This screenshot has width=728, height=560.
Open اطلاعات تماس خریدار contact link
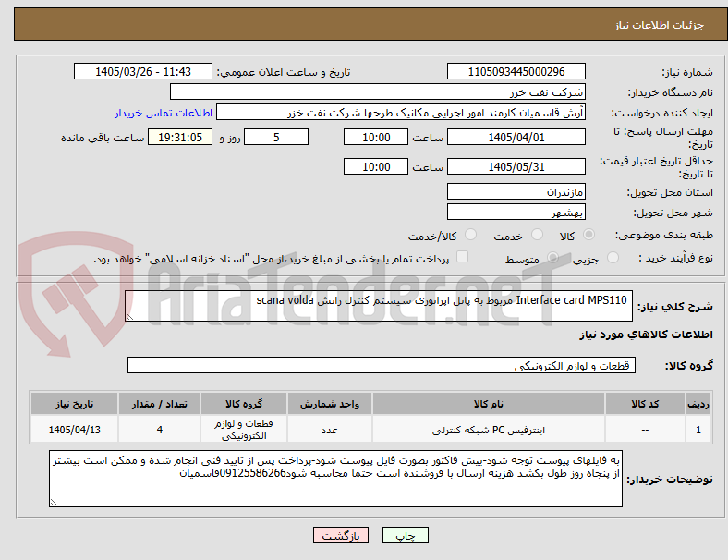tap(164, 113)
